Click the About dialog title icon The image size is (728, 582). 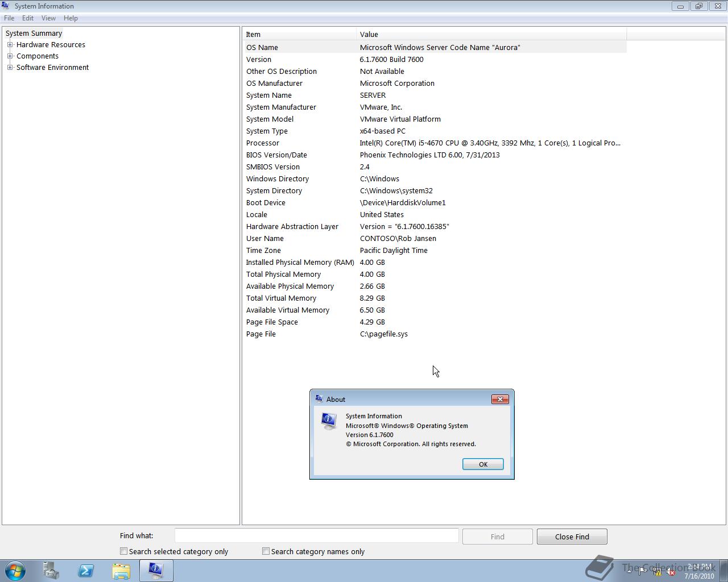(x=319, y=399)
